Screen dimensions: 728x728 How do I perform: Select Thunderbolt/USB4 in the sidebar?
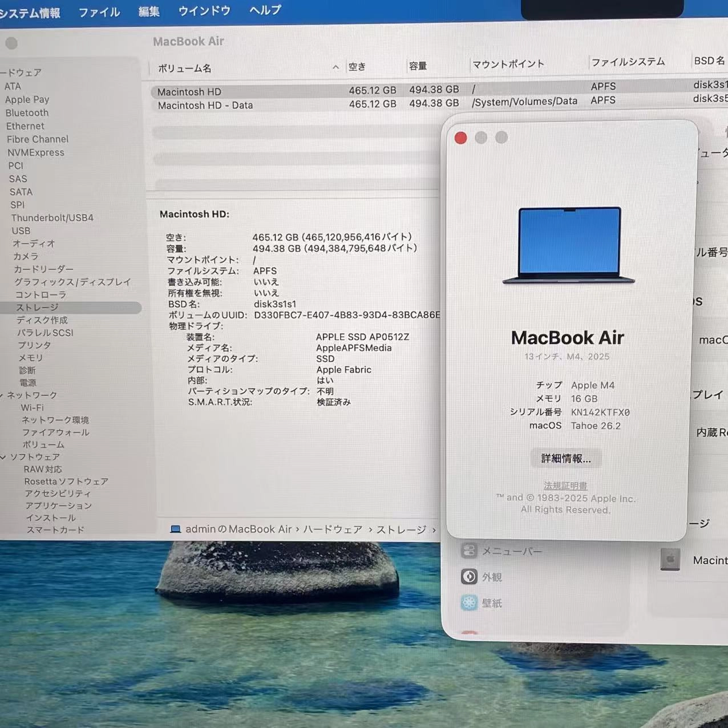click(x=52, y=217)
